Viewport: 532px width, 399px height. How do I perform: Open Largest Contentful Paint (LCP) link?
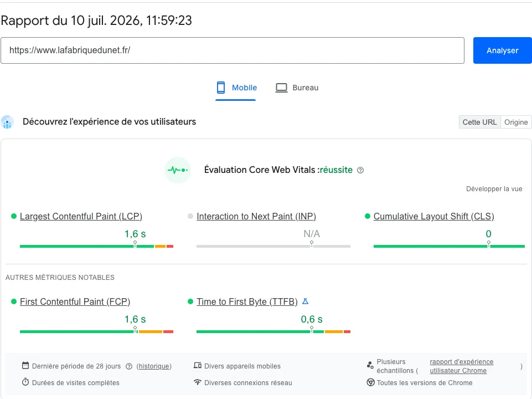pyautogui.click(x=81, y=216)
